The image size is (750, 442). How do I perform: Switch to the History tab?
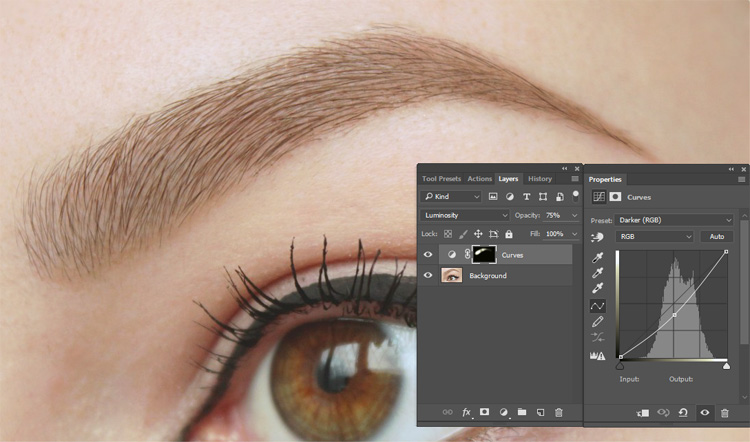coord(540,178)
